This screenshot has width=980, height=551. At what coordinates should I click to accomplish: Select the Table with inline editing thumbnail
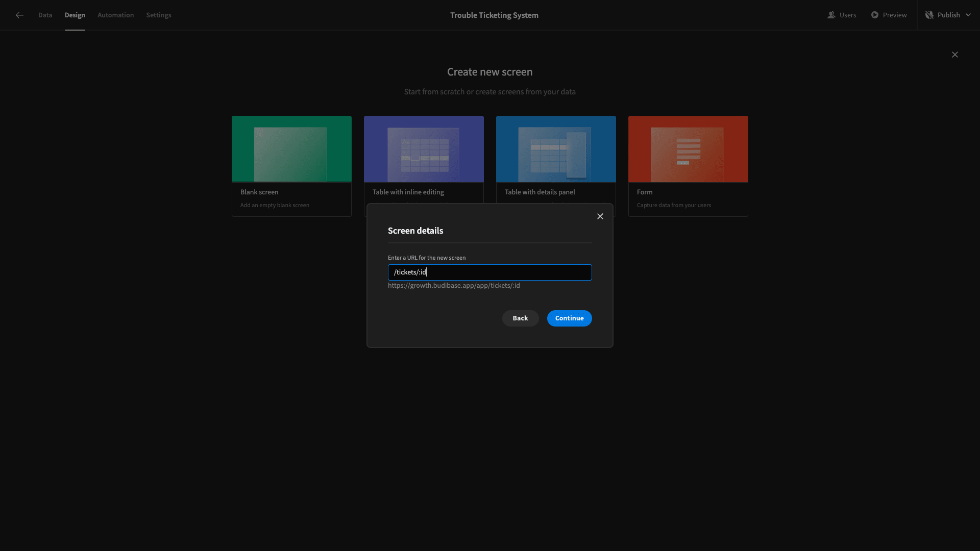(x=424, y=149)
